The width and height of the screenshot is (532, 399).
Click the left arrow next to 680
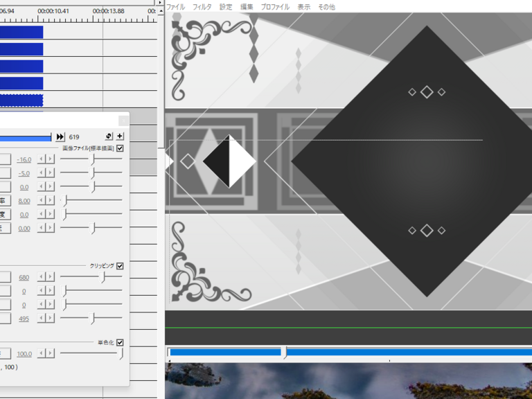coord(42,277)
